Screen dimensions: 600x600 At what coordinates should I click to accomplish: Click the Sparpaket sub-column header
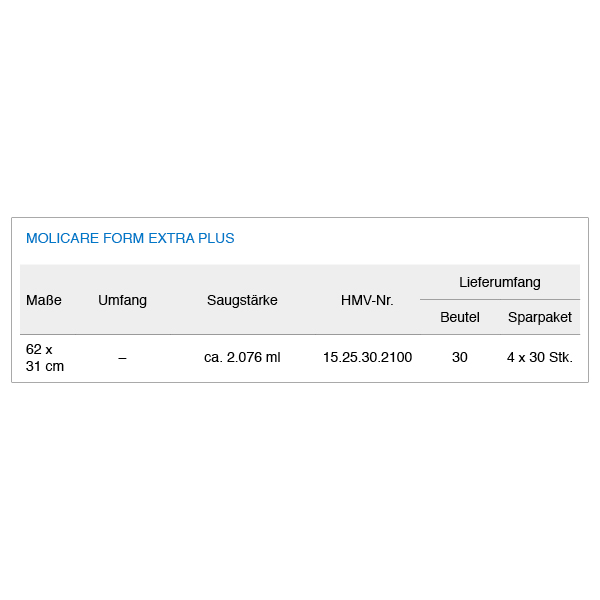[540, 317]
